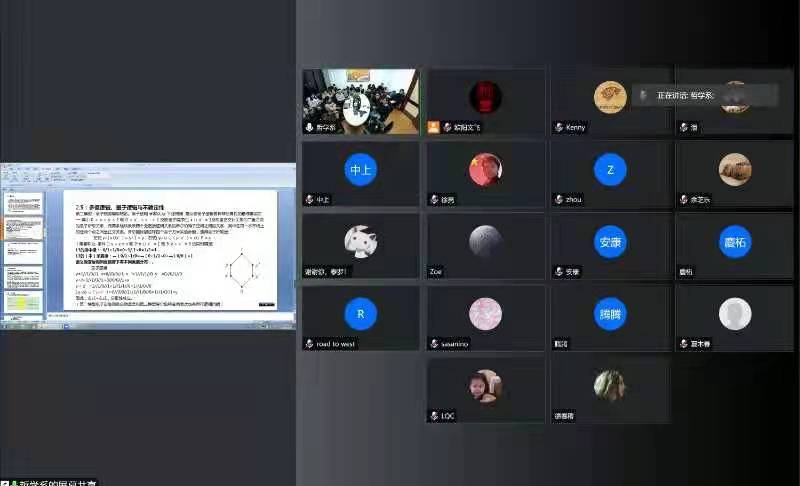Click the microphone icon beside Kenny

(559, 128)
